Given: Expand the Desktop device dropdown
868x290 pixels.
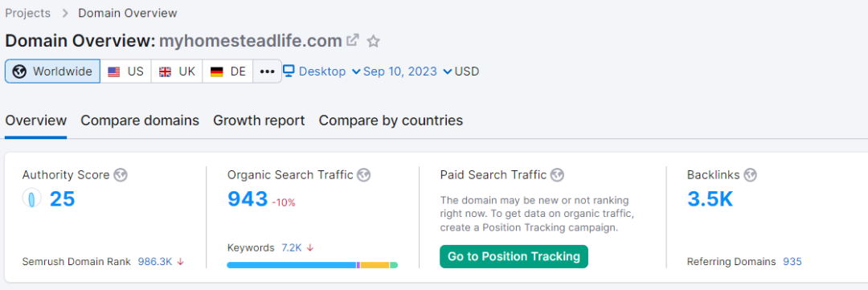Looking at the screenshot, I should [x=322, y=71].
